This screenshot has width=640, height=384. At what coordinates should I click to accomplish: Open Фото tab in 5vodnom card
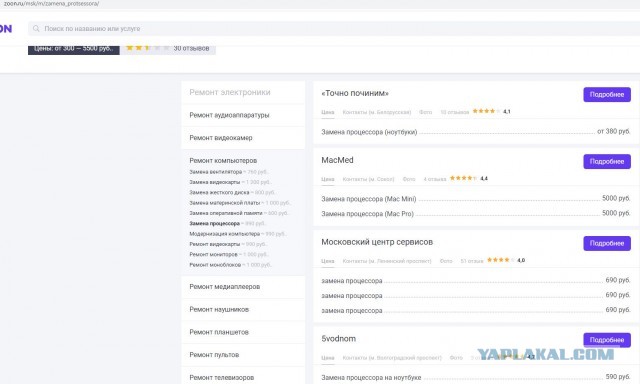click(456, 358)
